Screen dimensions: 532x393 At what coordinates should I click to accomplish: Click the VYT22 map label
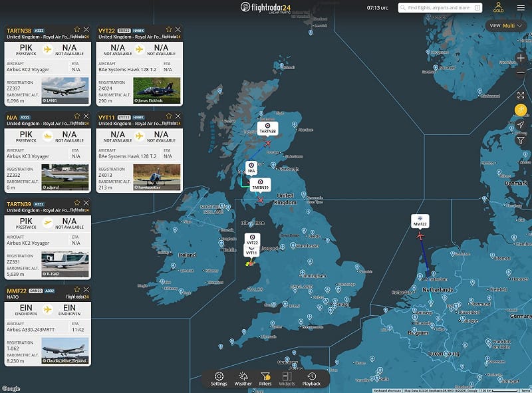[252, 239]
